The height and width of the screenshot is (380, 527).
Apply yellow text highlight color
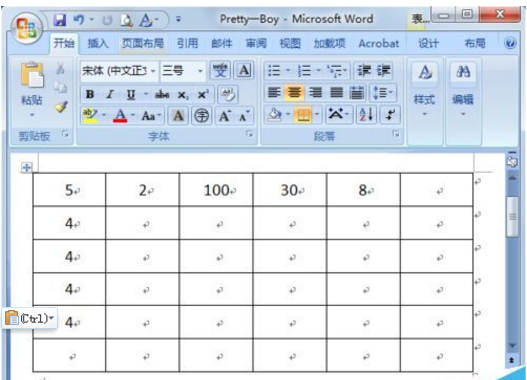pyautogui.click(x=90, y=116)
